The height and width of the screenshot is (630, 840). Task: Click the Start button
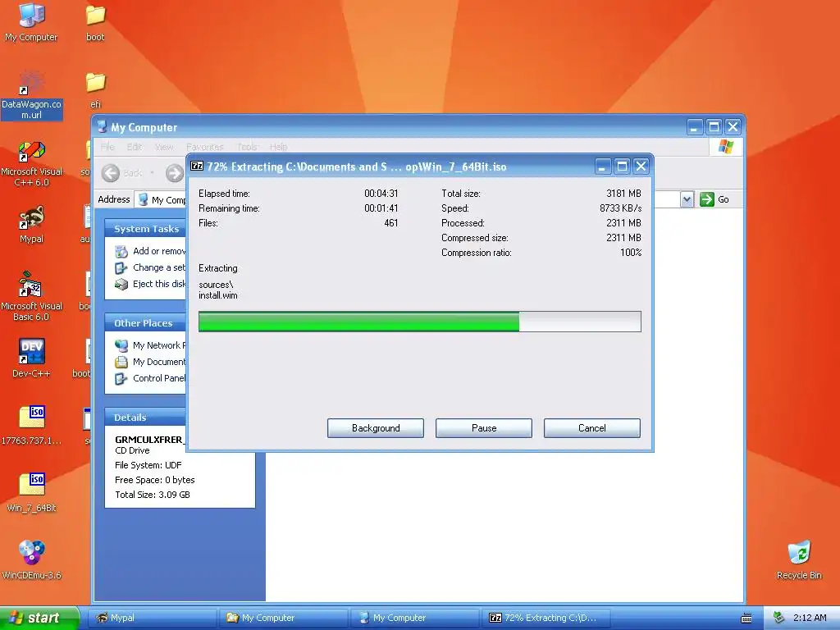tap(39, 618)
